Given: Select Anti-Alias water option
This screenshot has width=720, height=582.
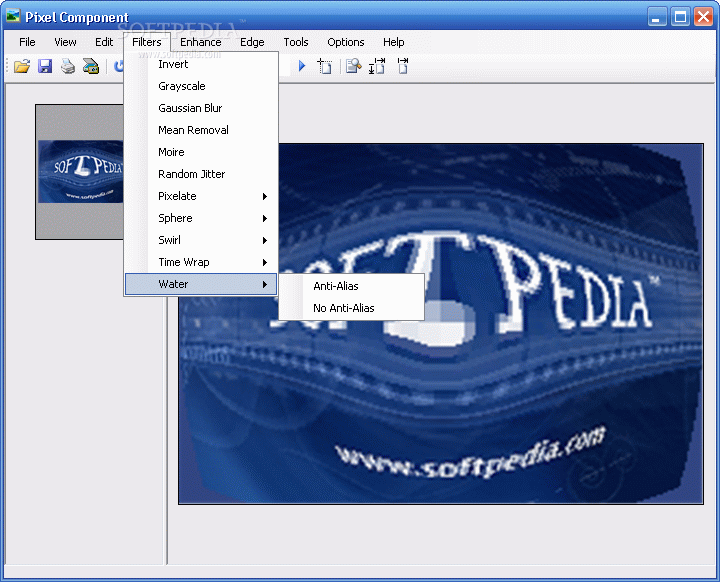Looking at the screenshot, I should pyautogui.click(x=351, y=286).
